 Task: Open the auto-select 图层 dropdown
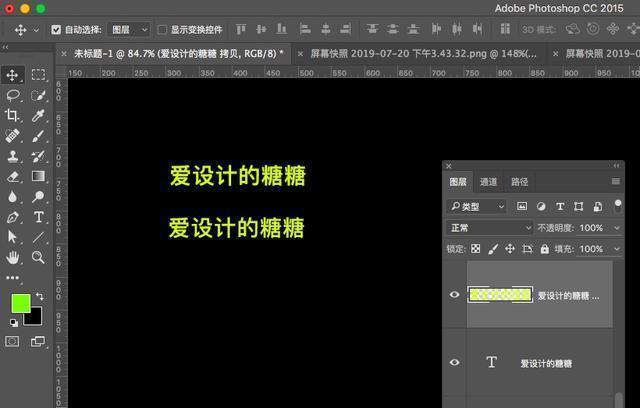click(x=129, y=29)
